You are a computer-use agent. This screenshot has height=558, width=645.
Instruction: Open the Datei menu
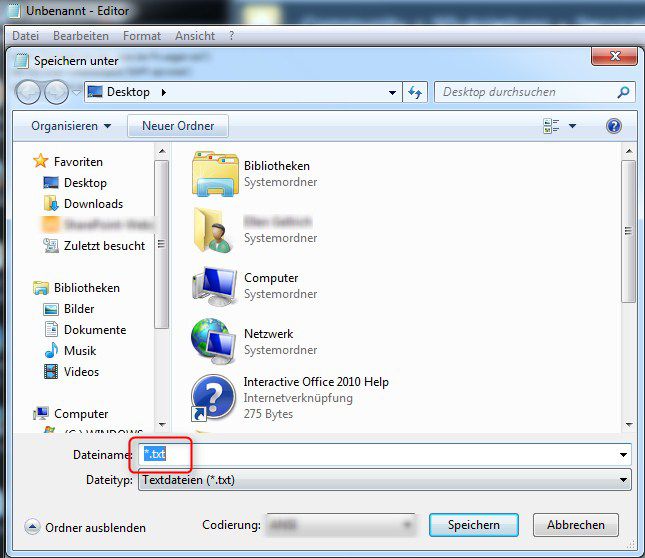(25, 35)
